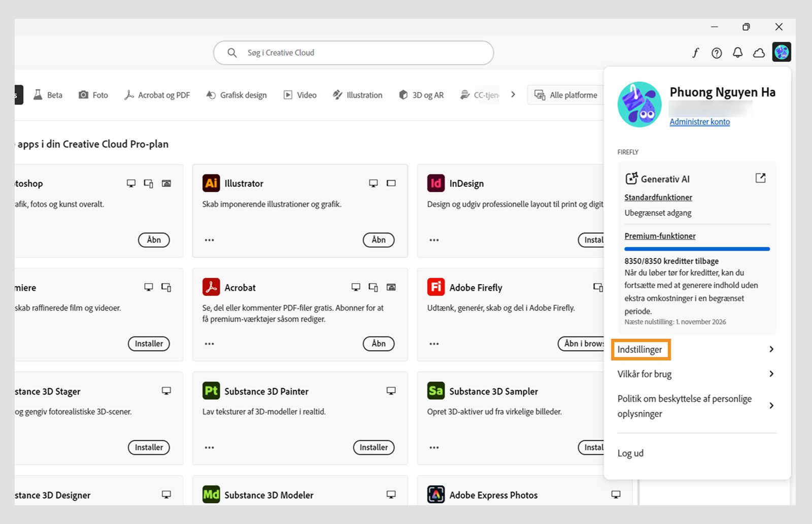Select the Foto category tab
This screenshot has width=812, height=524.
[93, 95]
